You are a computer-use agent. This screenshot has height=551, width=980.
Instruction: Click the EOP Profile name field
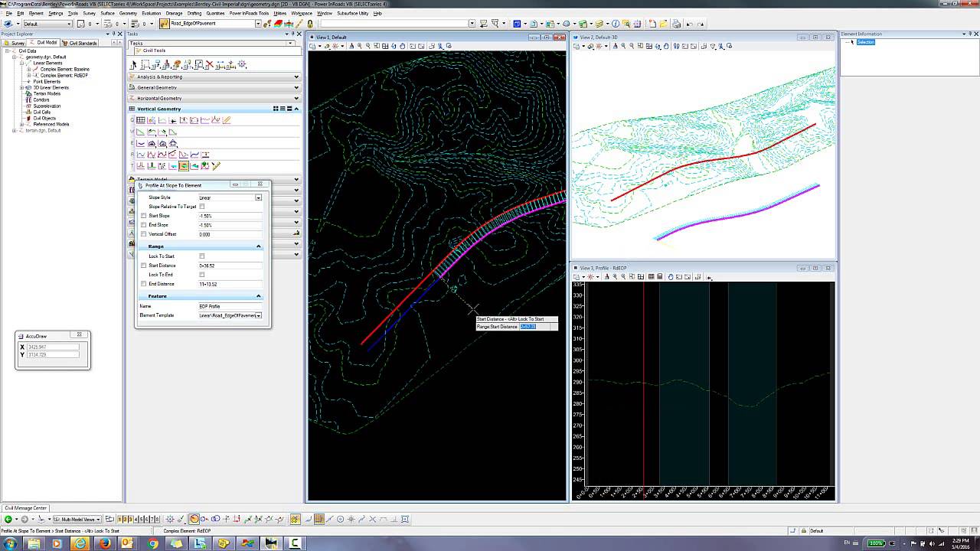[x=230, y=306]
